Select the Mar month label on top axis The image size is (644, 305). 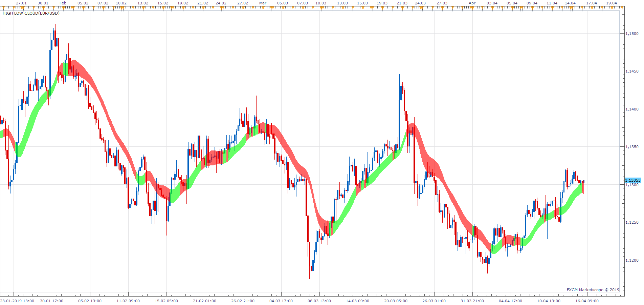263,3
